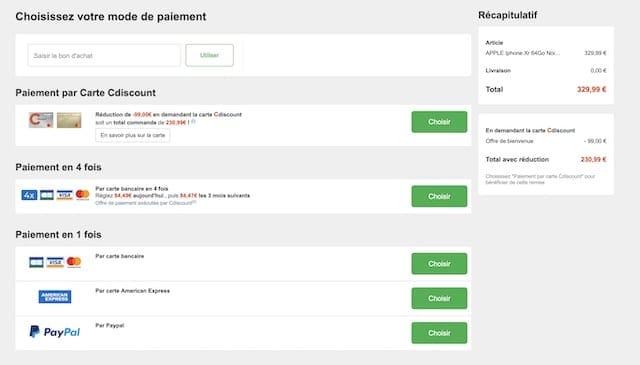Click the CB logo in Paiement en 1 fois

pos(36,262)
